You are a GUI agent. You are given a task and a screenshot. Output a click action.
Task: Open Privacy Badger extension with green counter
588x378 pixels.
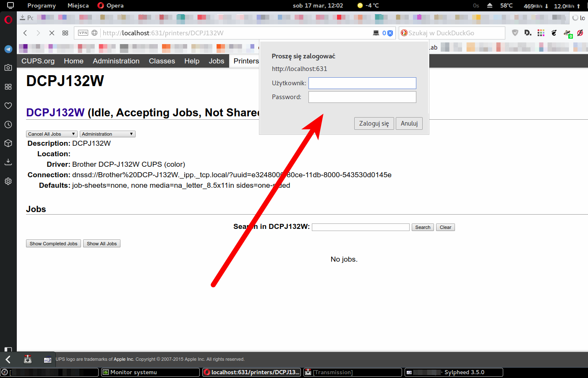568,34
